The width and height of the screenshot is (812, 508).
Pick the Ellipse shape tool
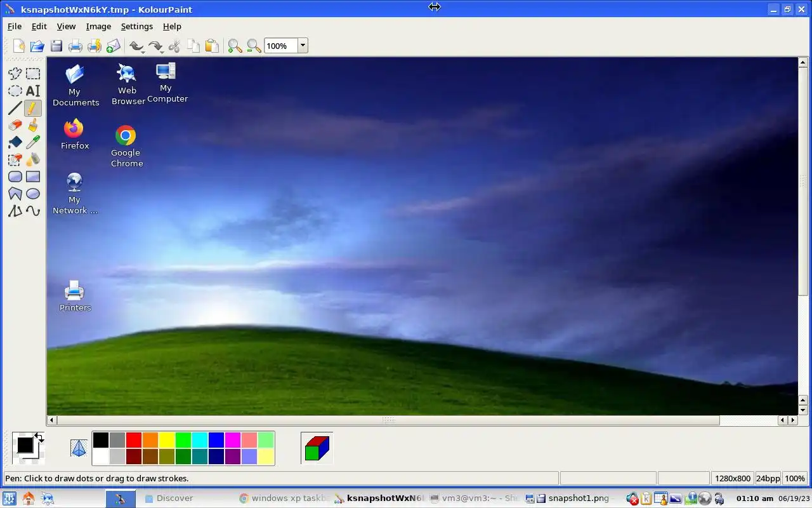(x=33, y=194)
